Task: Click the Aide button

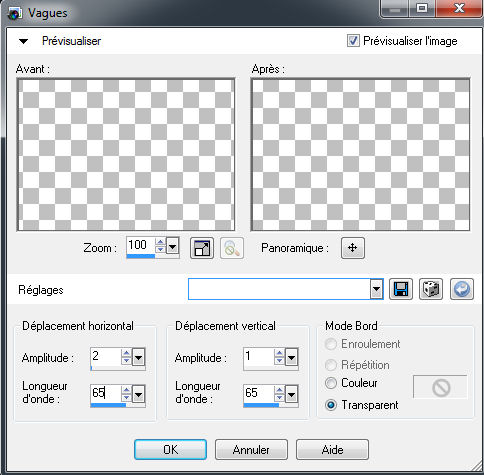Action: (x=332, y=450)
